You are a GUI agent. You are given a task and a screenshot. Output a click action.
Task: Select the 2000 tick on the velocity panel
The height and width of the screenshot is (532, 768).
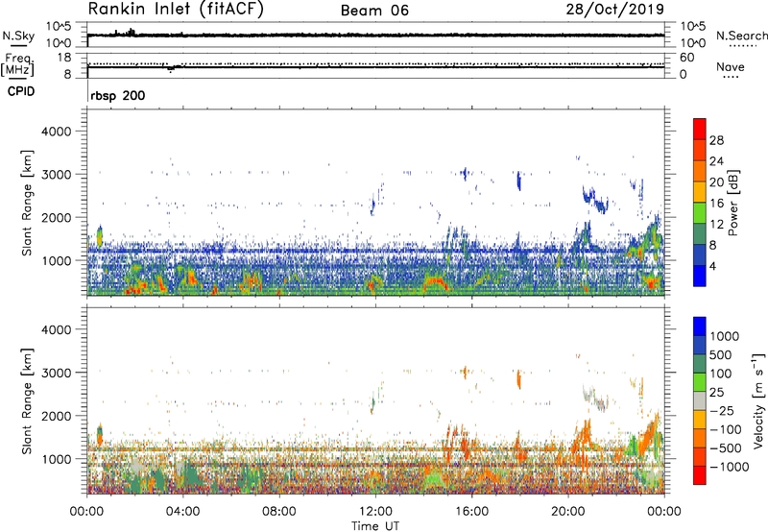56,417
